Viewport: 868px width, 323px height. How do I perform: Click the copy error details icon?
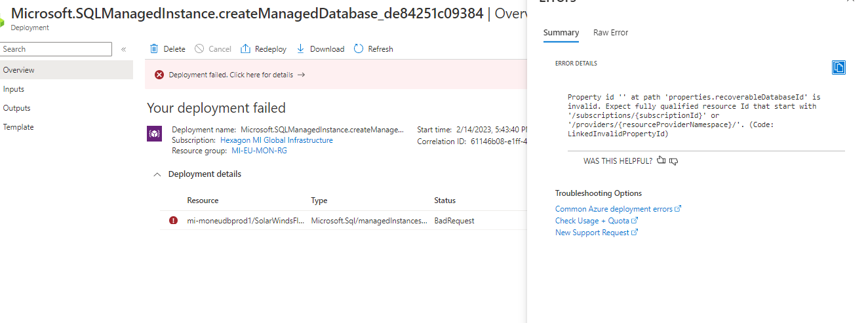tap(838, 67)
